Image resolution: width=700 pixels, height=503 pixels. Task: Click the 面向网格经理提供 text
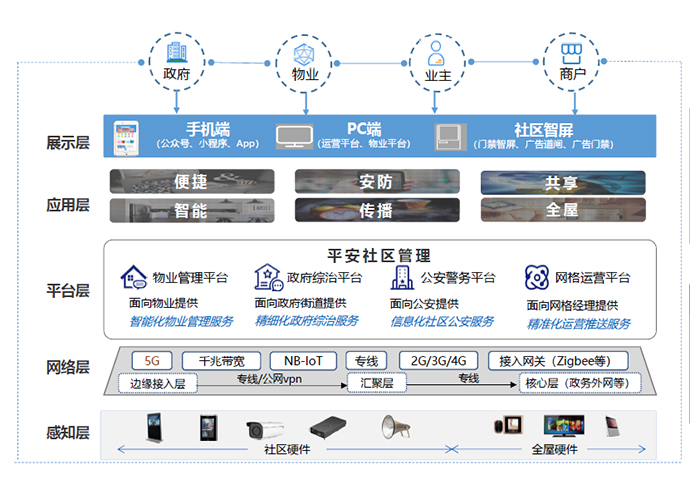point(572,305)
